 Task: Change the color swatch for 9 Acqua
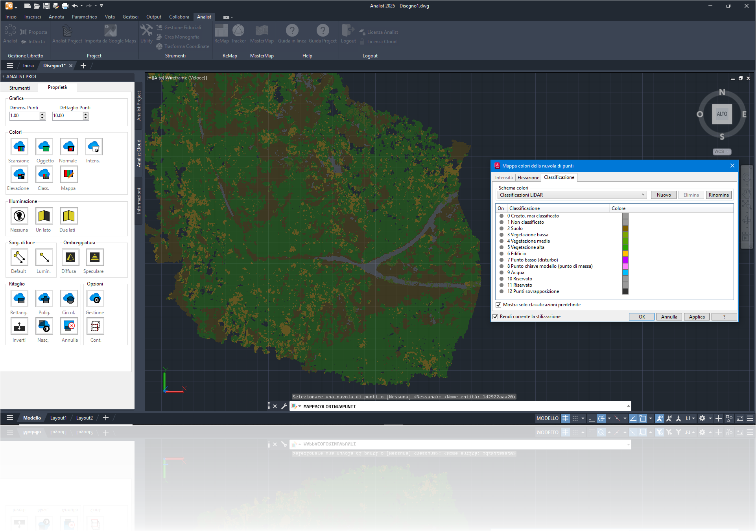click(x=625, y=272)
